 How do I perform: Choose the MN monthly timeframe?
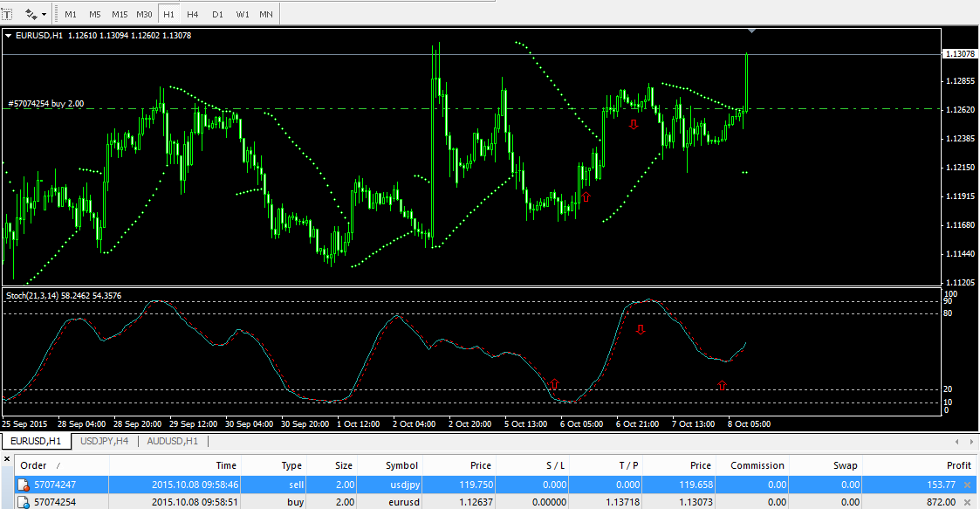[265, 15]
